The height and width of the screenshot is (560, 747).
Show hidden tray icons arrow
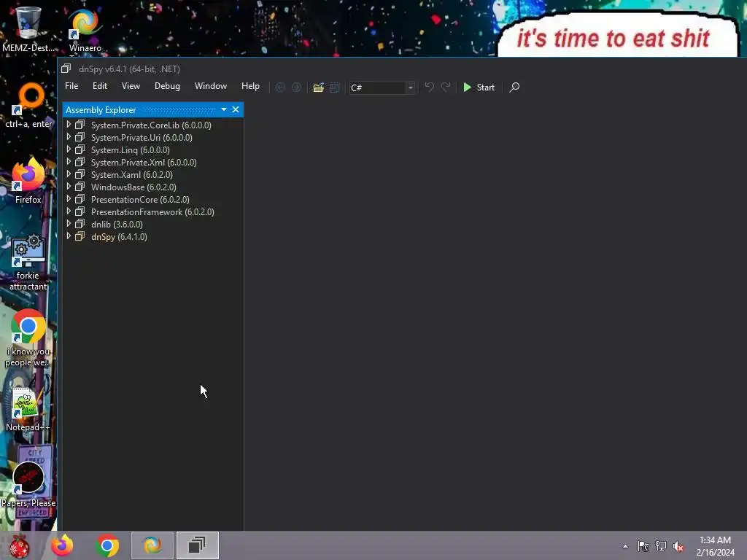[x=625, y=546]
